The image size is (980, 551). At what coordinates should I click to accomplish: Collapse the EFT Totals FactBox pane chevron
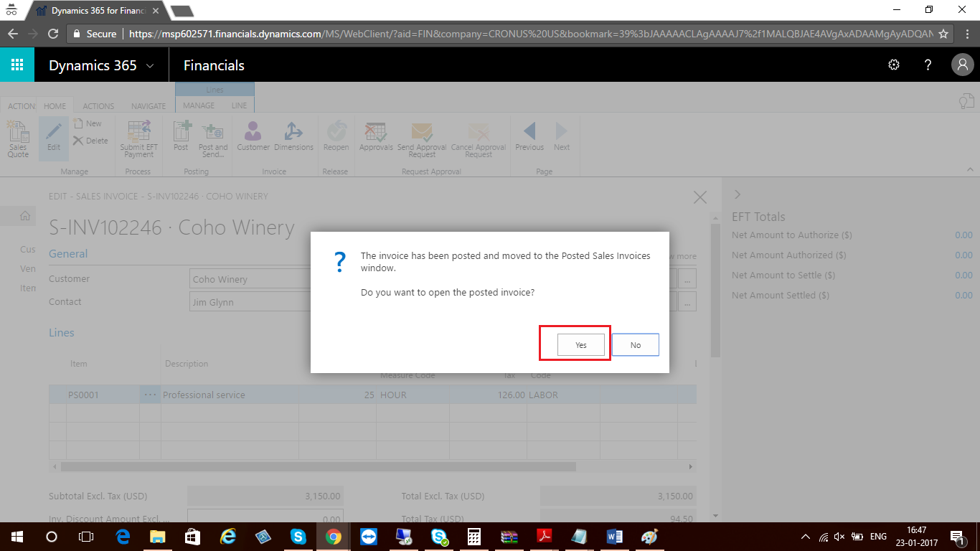tap(738, 194)
